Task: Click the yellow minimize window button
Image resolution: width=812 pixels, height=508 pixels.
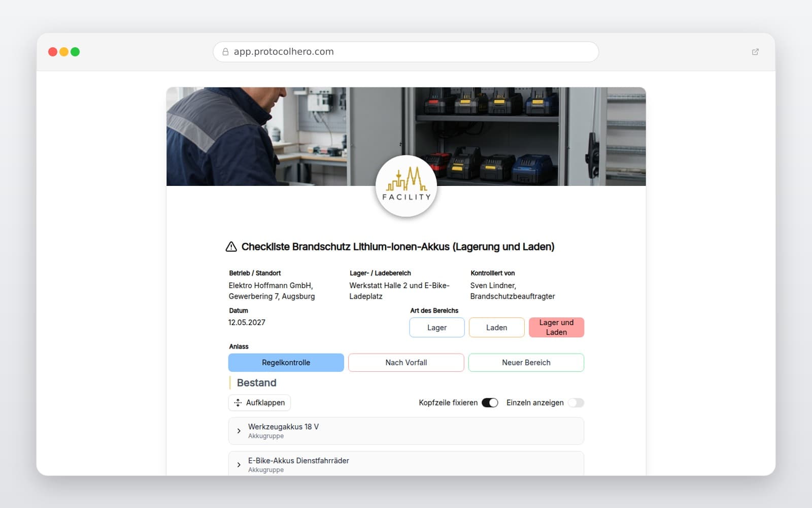Action: (x=64, y=52)
